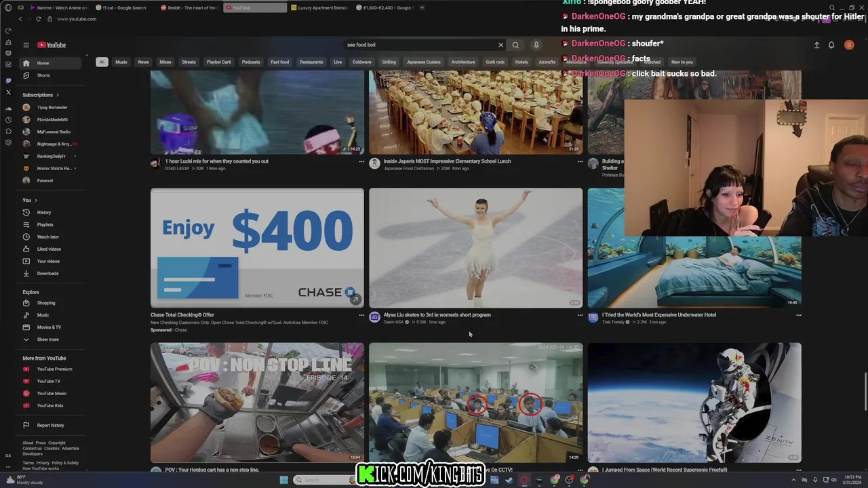Select the All filter chip
868x488 pixels.
pos(102,62)
